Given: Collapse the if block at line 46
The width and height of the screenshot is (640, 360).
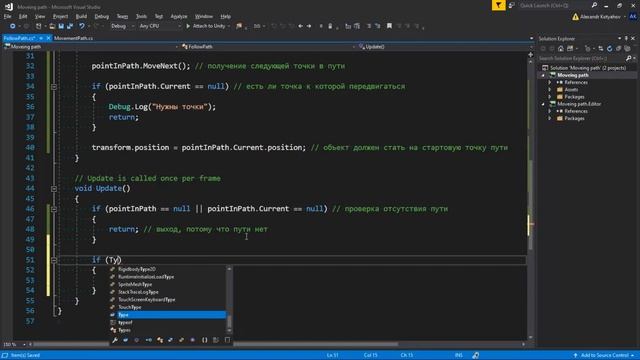Looking at the screenshot, I should 54,209.
